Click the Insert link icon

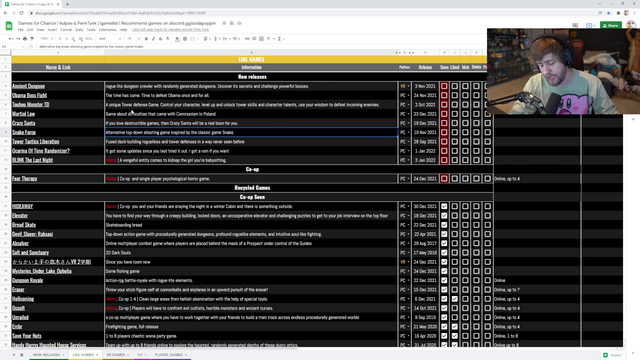(x=247, y=39)
